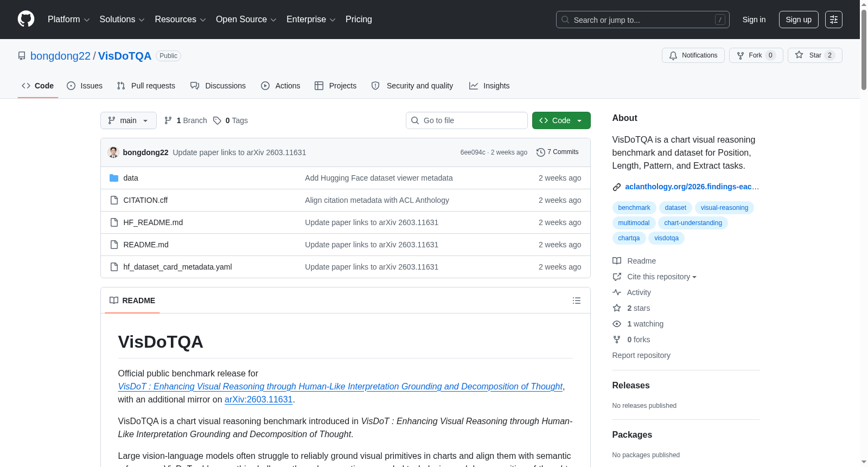
Task: Open the hf_dataset_card_metadata.yaml file
Action: point(178,267)
